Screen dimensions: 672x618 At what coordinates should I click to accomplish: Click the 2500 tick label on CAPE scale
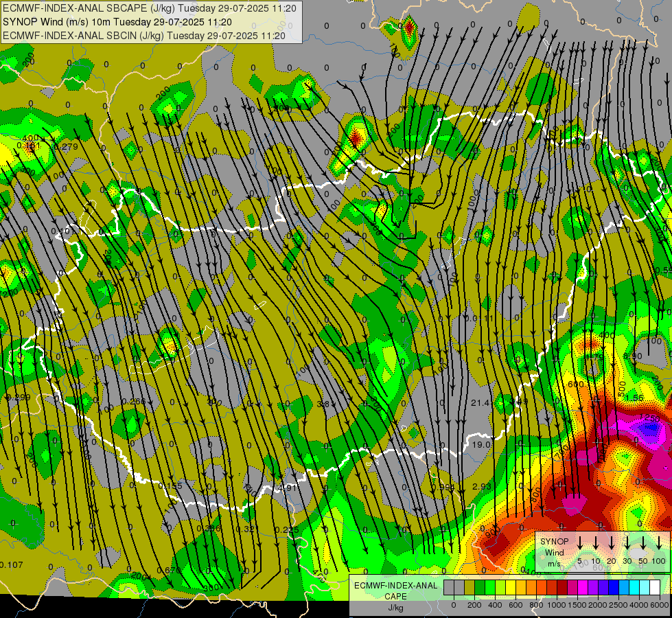(618, 605)
